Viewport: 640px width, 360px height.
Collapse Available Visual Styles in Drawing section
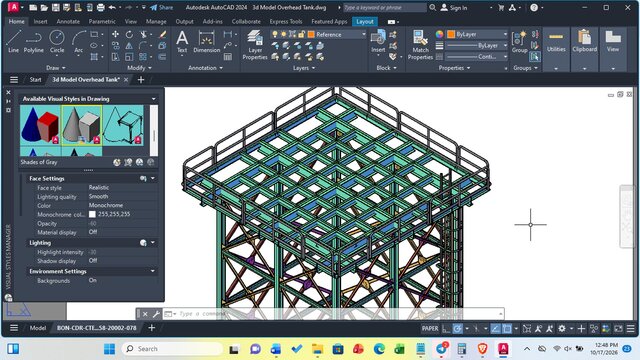pos(153,99)
